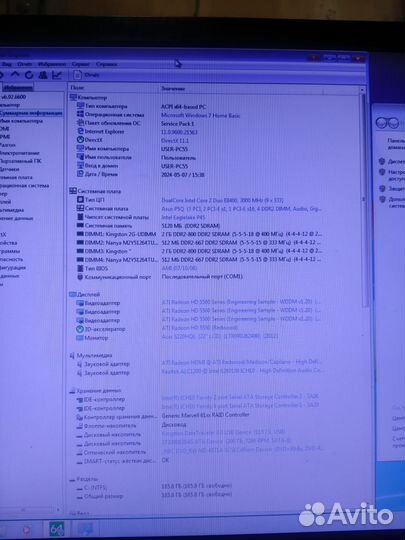Click the Generic Marvell RAID Controller value
Viewport: 405px width, 540px height.
pyautogui.click(x=205, y=415)
